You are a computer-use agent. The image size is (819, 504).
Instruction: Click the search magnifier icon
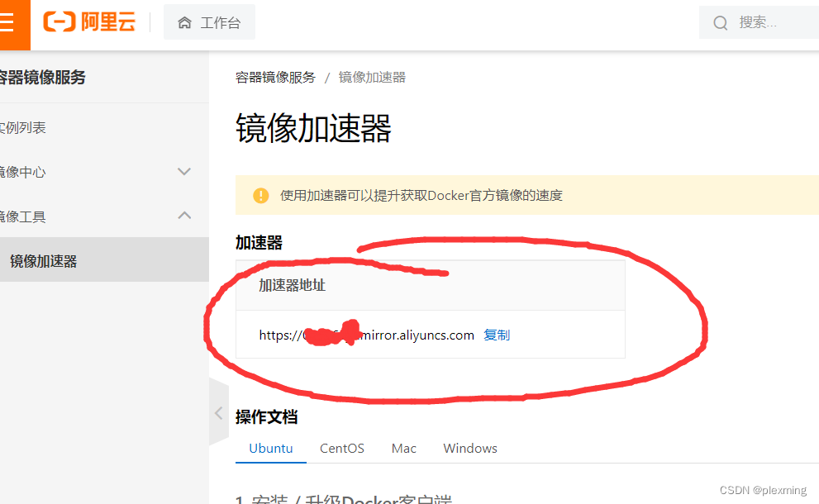pyautogui.click(x=721, y=23)
